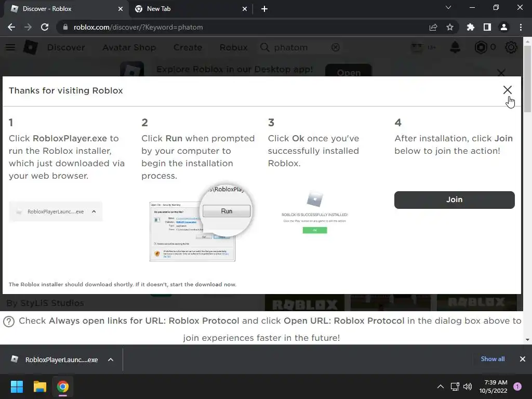The height and width of the screenshot is (399, 532).
Task: Expand download item options chevron
Action: (x=111, y=360)
